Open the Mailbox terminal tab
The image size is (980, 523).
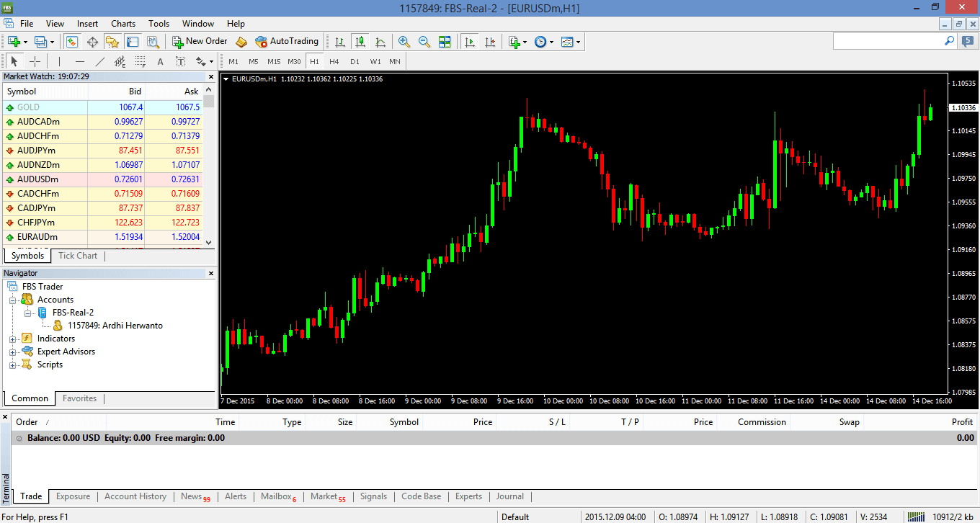278,496
